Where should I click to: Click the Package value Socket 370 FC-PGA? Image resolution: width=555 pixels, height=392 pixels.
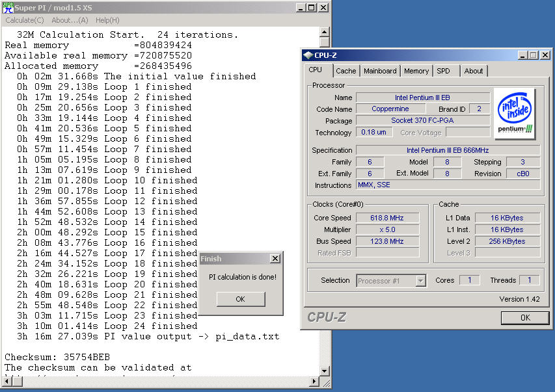(x=423, y=120)
